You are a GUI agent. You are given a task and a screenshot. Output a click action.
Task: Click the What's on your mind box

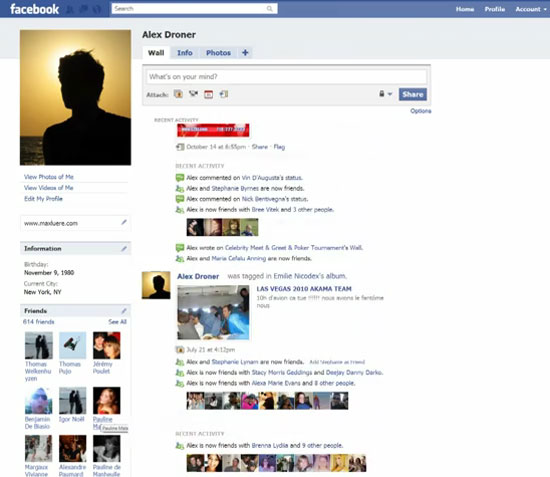(286, 76)
